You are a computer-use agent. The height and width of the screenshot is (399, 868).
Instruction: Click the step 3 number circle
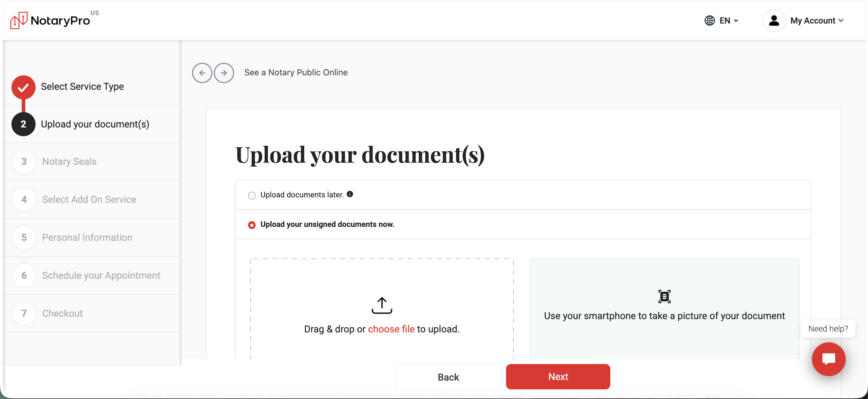pos(24,162)
